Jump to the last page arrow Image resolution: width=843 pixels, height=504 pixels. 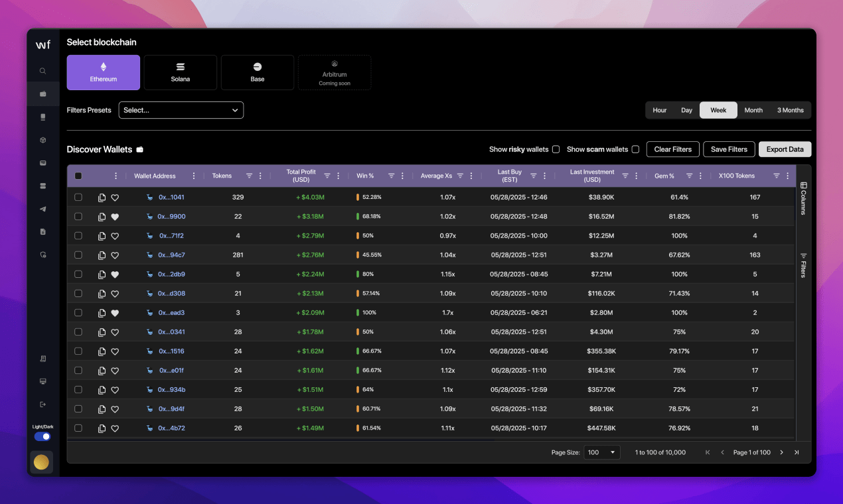click(797, 452)
